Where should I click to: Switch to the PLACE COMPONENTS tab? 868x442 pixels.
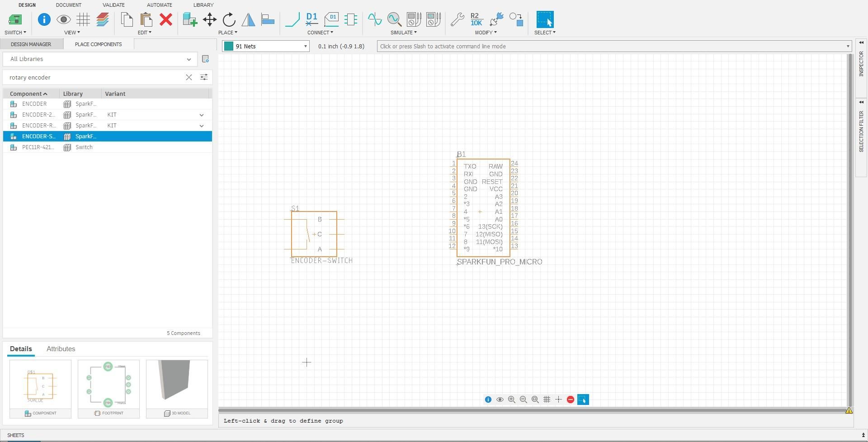click(x=98, y=44)
